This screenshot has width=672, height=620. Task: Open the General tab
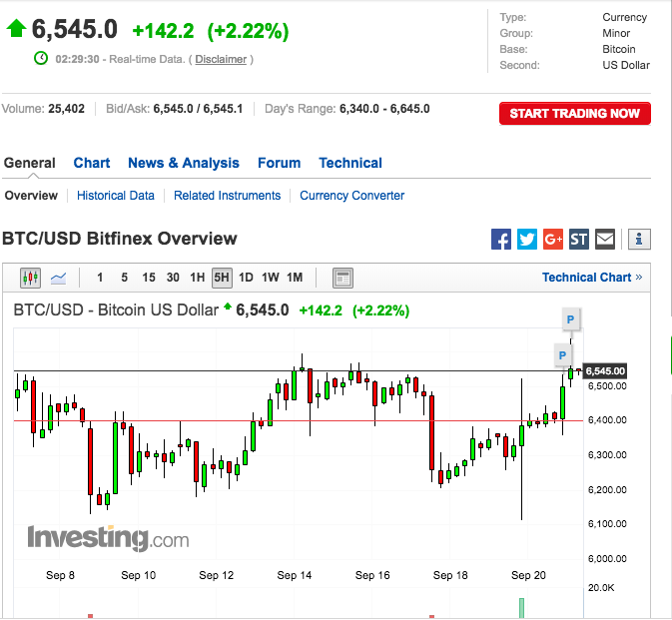click(x=30, y=164)
